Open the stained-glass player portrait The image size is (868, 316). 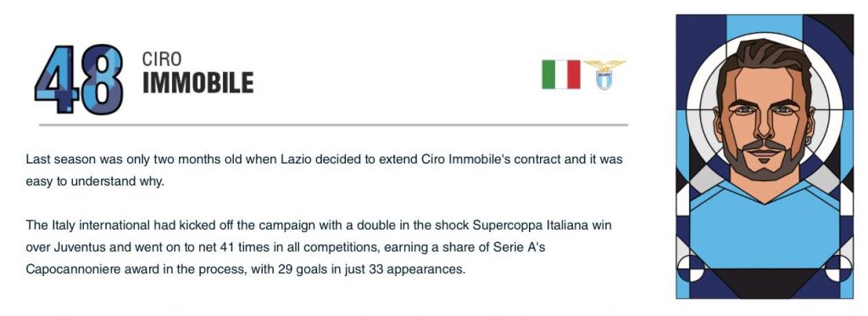click(765, 157)
